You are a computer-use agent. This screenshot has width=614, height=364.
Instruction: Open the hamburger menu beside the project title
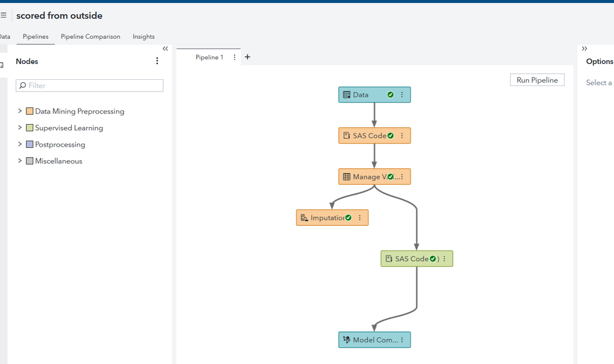pos(5,15)
